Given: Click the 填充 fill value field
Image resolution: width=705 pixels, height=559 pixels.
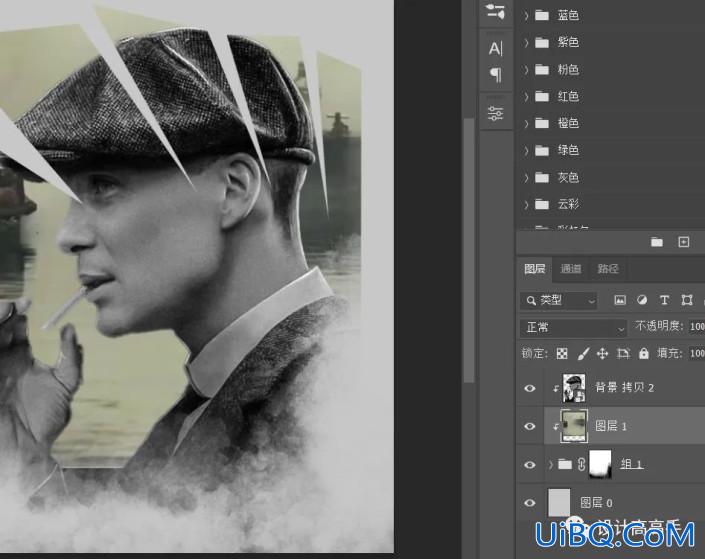Looking at the screenshot, I should point(697,353).
